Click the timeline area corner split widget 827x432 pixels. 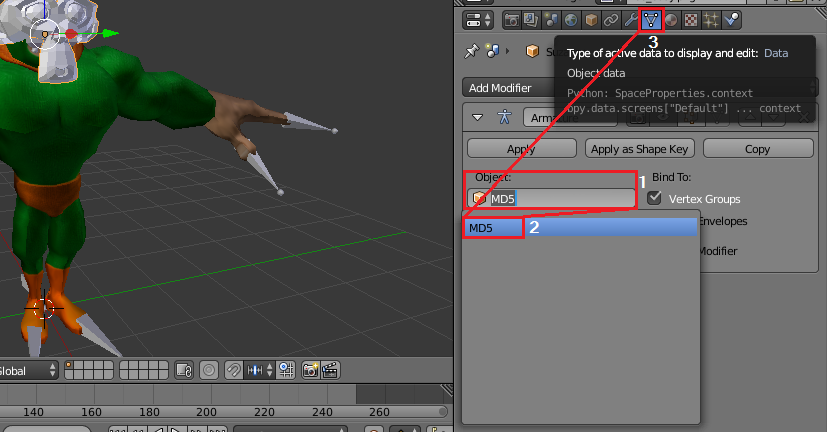pos(447,390)
